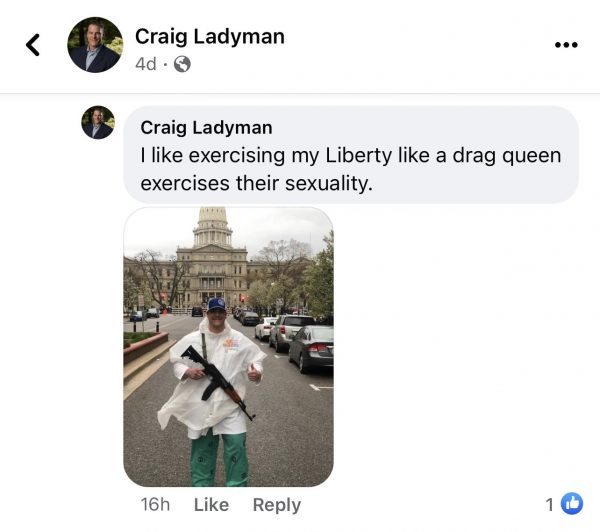
Task: Click the capitol dome in the photo
Action: point(213,227)
